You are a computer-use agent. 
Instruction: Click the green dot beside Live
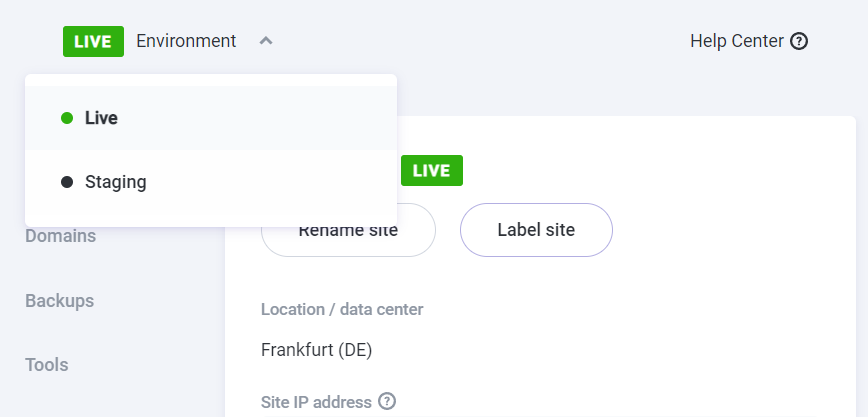click(x=67, y=118)
